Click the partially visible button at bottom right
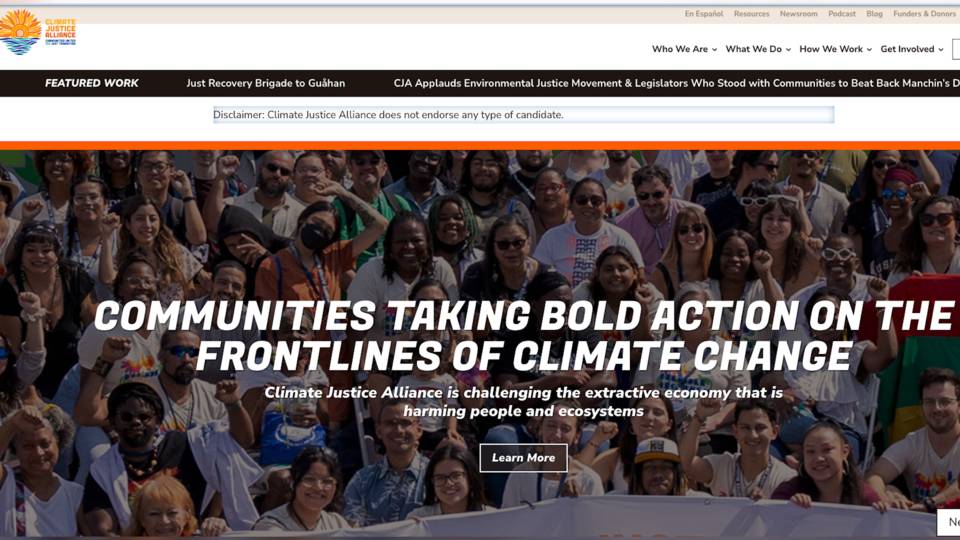 point(950,522)
